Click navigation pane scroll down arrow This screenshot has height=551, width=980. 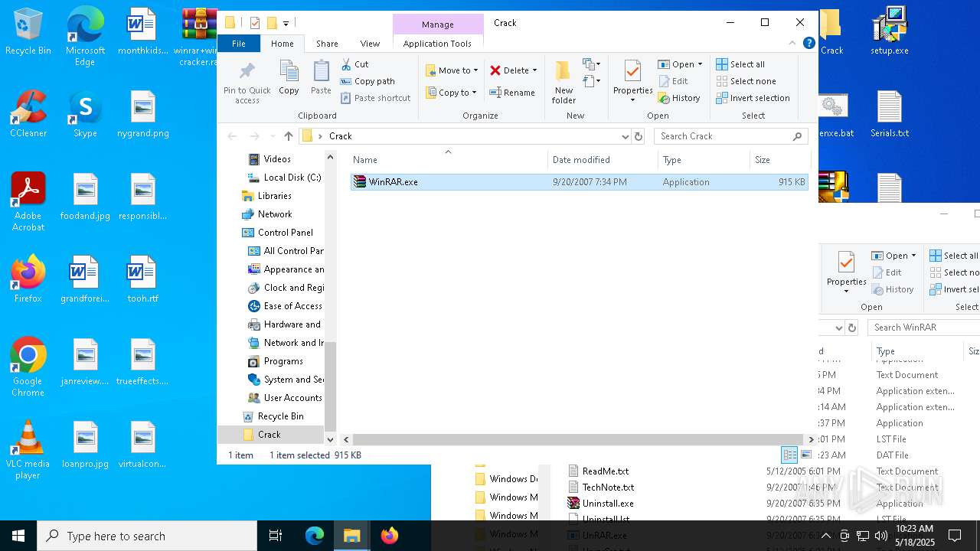click(331, 440)
